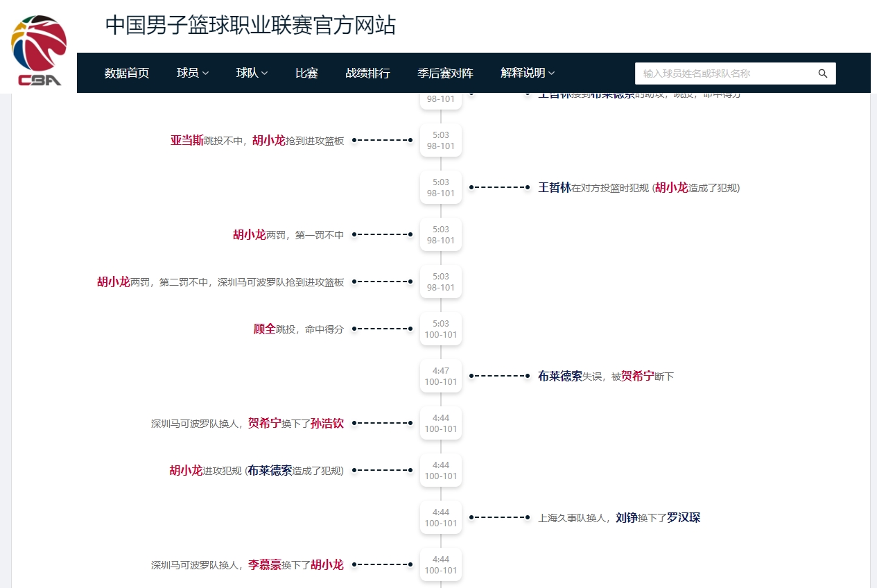Go to 数据首页 in the navigation bar

click(127, 73)
